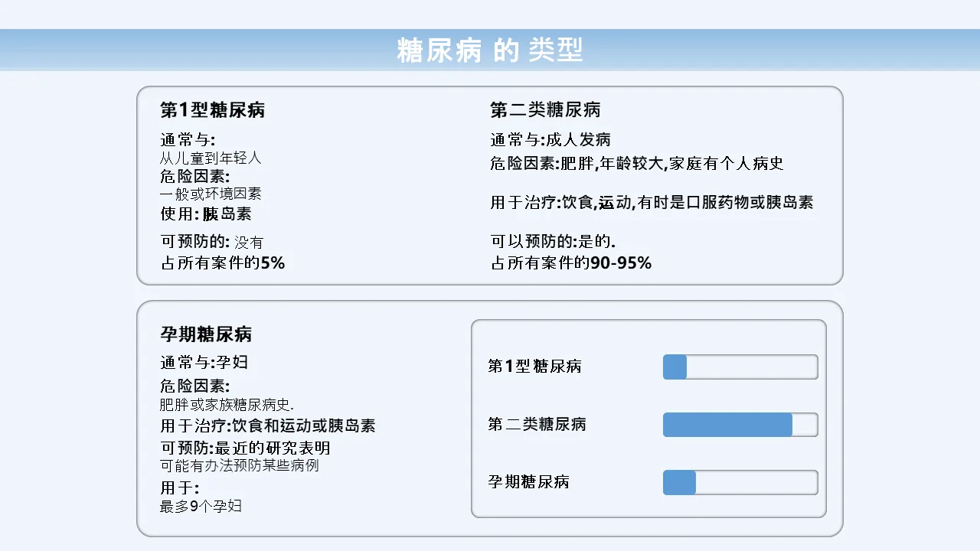Select the 第二类糖尿病 heading in top panel
Image resolution: width=980 pixels, height=551 pixels.
545,110
